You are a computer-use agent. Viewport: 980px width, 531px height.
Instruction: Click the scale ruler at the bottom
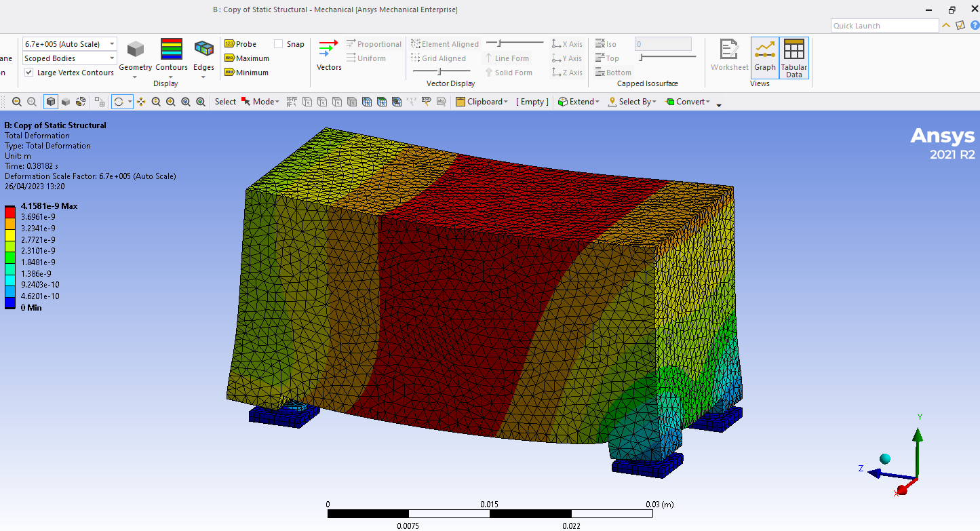coord(490,513)
